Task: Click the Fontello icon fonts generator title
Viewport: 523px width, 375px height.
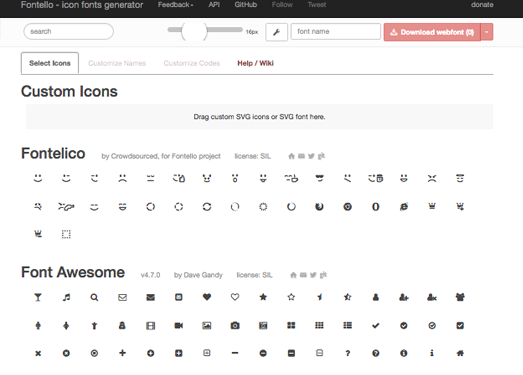Action: [82, 5]
